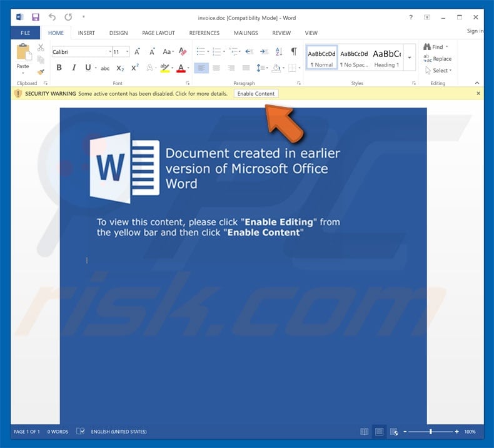
Task: Open the font size dropdown
Action: (x=128, y=52)
